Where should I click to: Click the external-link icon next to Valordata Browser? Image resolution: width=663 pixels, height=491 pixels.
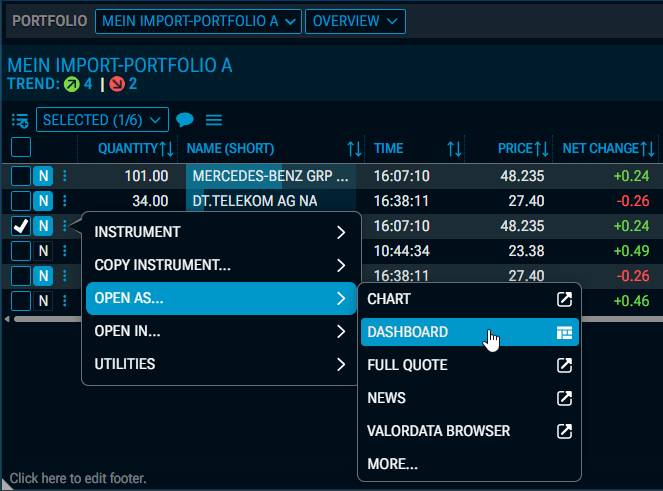(x=564, y=431)
